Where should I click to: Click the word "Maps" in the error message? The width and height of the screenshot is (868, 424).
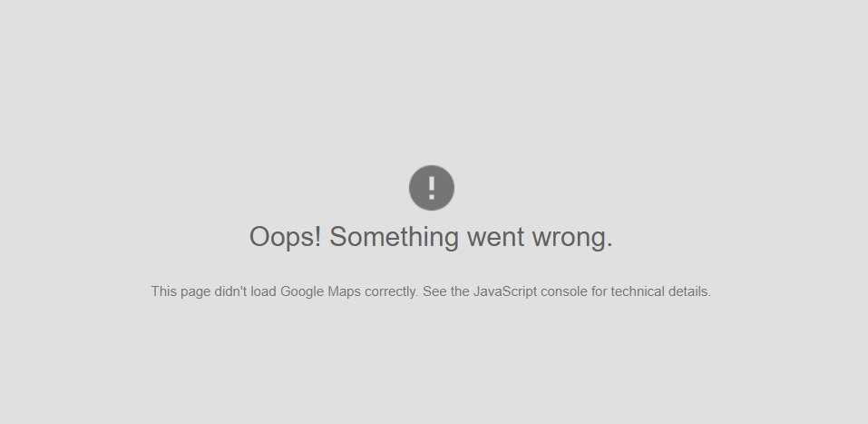click(345, 292)
